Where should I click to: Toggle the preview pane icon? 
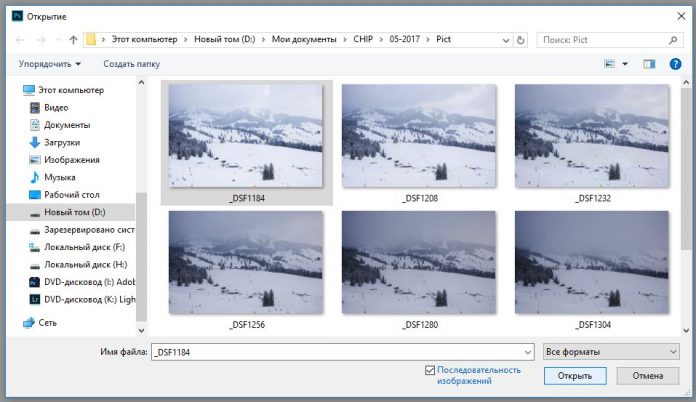(x=649, y=64)
